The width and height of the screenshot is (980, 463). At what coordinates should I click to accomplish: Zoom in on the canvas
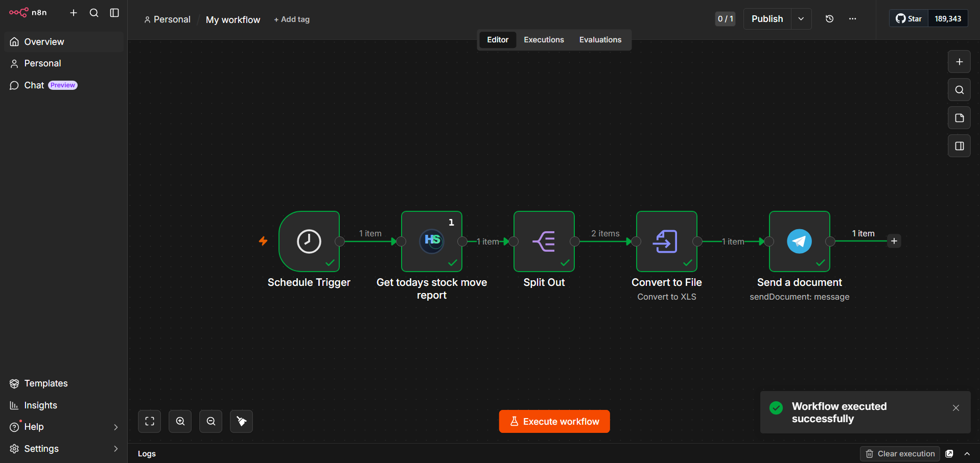pyautogui.click(x=180, y=421)
